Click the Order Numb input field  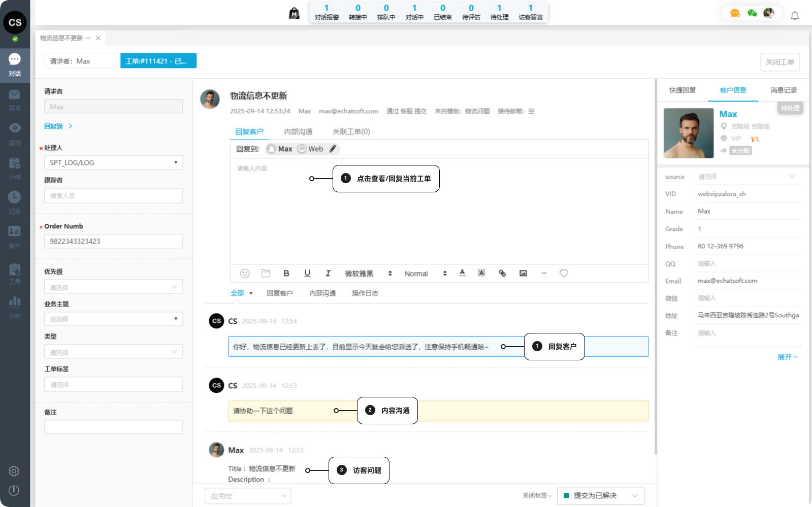113,241
